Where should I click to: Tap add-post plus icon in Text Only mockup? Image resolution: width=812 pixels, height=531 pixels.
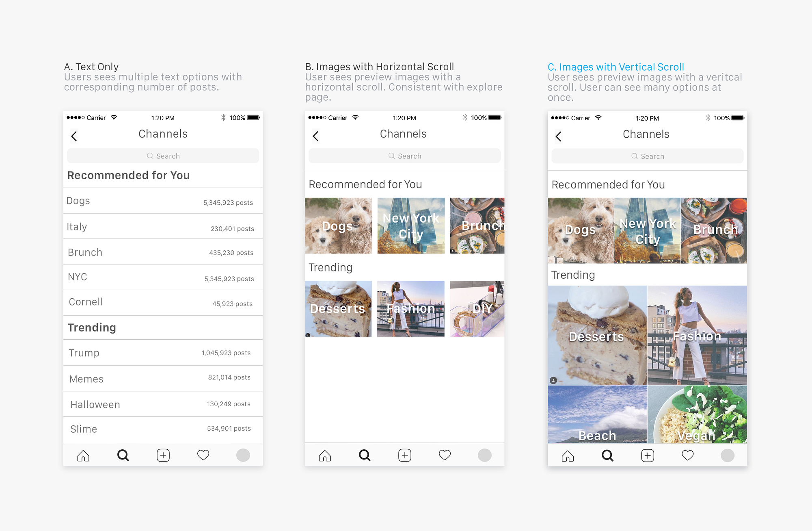coord(163,455)
